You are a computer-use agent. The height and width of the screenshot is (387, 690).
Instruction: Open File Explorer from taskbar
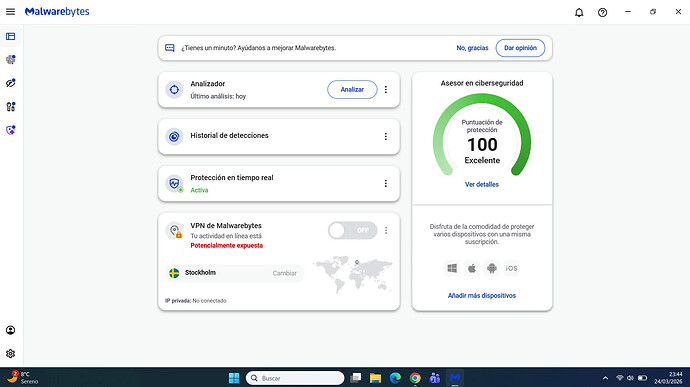(x=375, y=378)
